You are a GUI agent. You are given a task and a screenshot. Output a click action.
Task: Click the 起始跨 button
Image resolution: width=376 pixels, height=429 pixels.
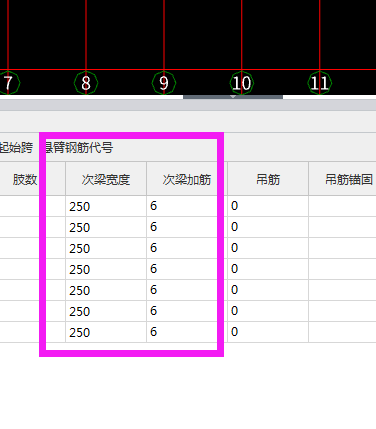click(x=16, y=147)
